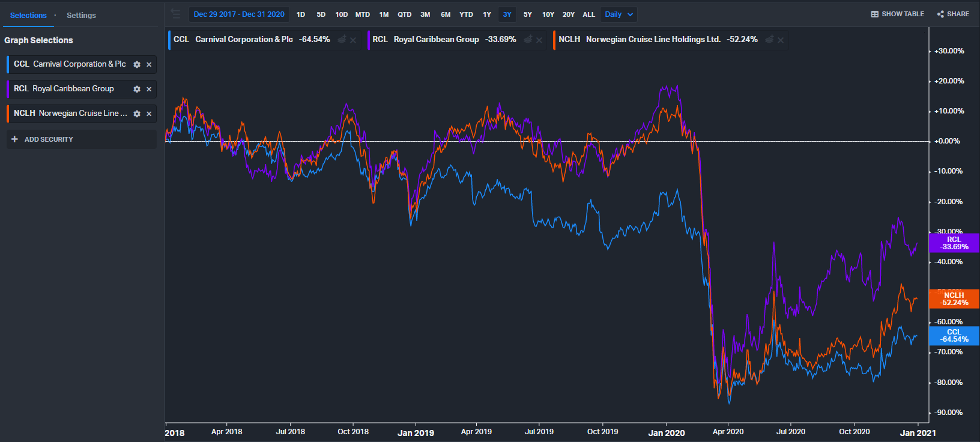Open the Daily frequency dropdown
This screenshot has height=442, width=980.
coord(619,14)
